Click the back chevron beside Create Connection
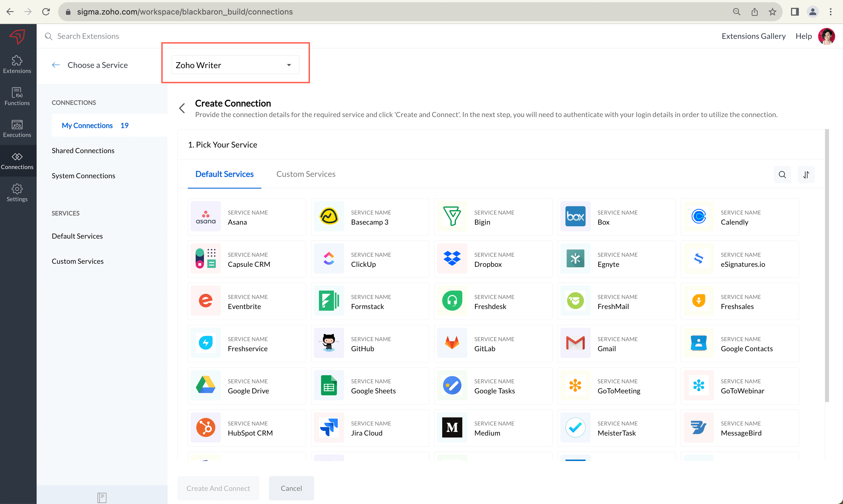This screenshot has height=504, width=843. pos(182,108)
